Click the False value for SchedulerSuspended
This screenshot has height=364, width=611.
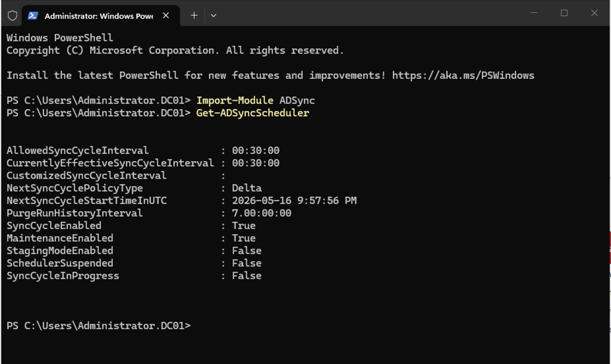[x=247, y=263]
